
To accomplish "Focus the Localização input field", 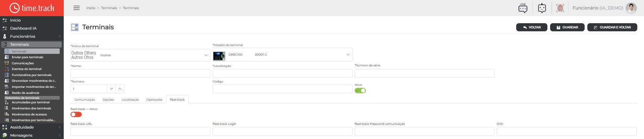I will [282, 73].
